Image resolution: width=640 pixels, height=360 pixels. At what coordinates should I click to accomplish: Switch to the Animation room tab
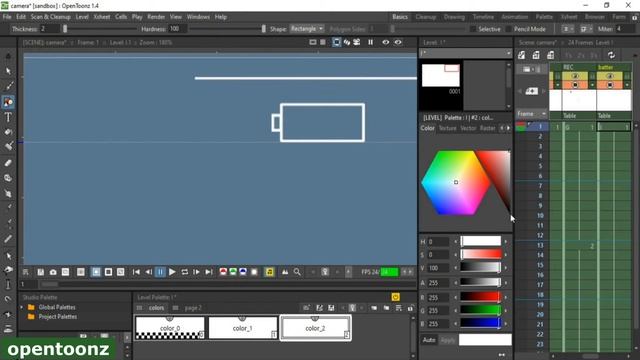coord(514,17)
